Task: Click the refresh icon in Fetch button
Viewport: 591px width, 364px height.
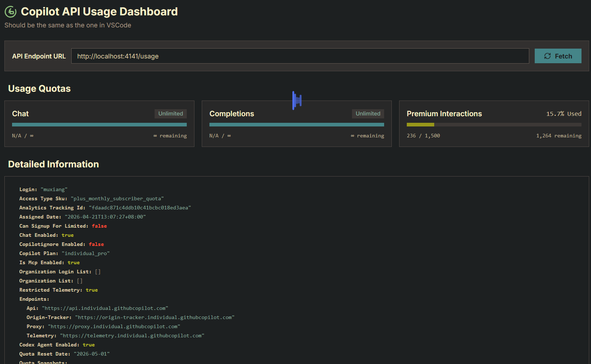Action: click(x=547, y=56)
